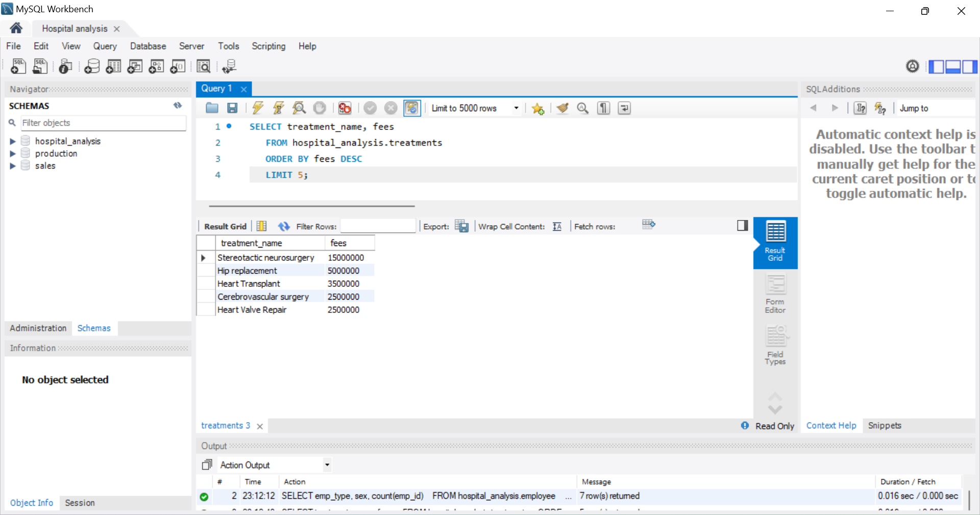Screen dimensions: 980x515
Task: Click the Filter Rows input field
Action: tap(378, 226)
